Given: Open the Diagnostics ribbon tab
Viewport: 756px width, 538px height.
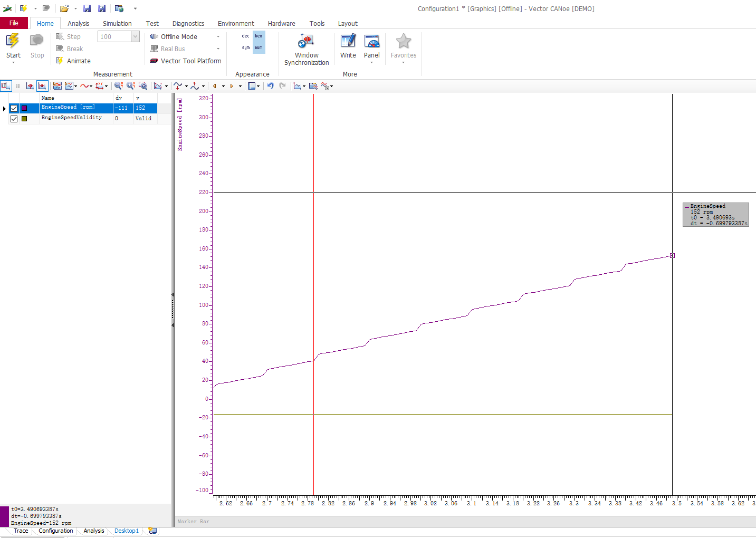Looking at the screenshot, I should click(x=188, y=24).
